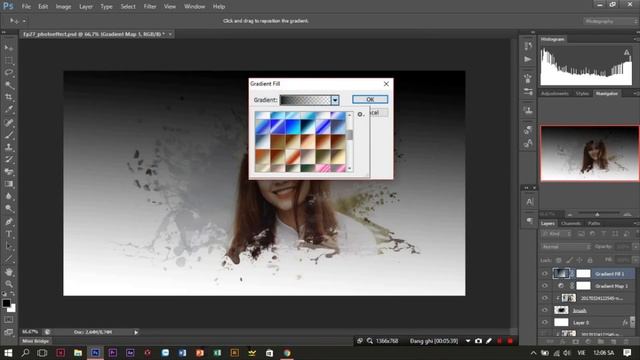Open the Mini Bridge panel tab
This screenshot has height=360, width=640.
click(36, 341)
